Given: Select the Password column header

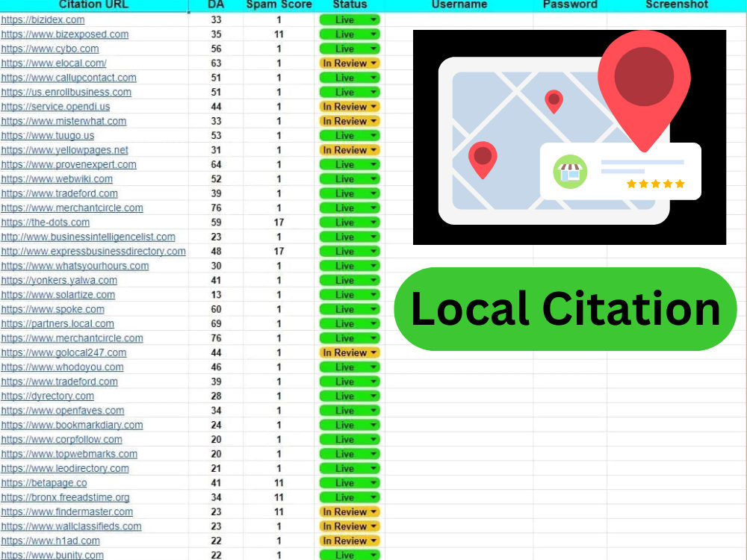Looking at the screenshot, I should (570, 4).
